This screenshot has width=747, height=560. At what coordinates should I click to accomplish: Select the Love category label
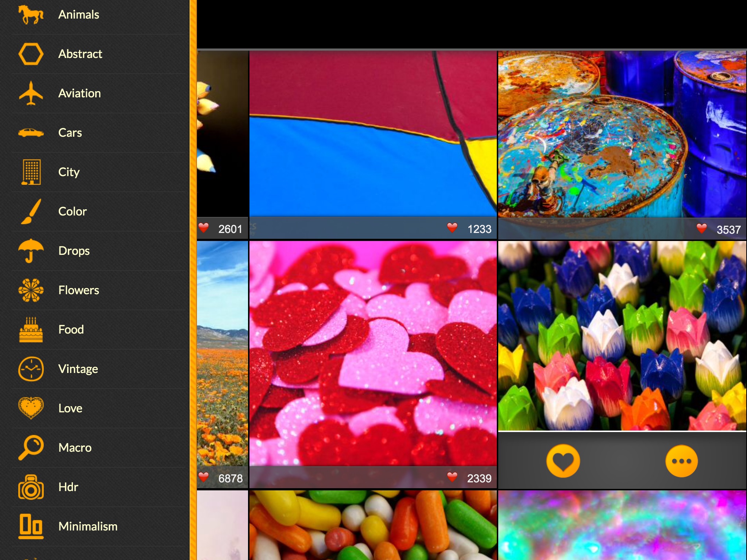[x=70, y=408]
